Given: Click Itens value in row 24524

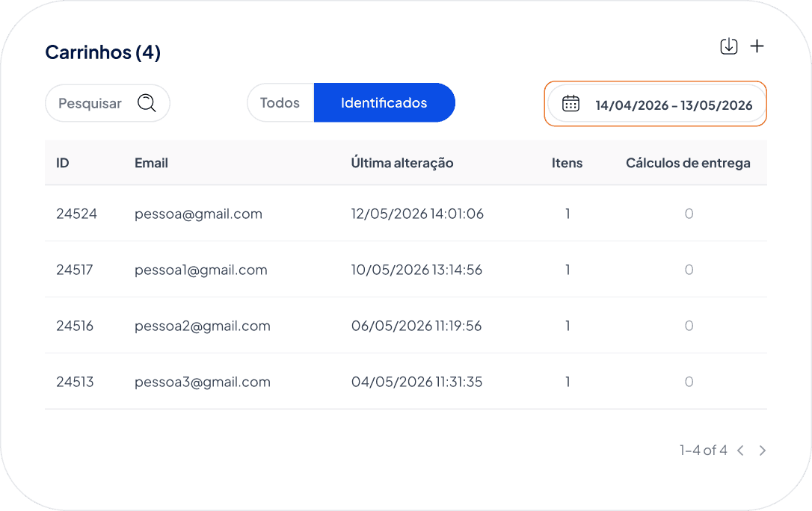Looking at the screenshot, I should tap(568, 214).
